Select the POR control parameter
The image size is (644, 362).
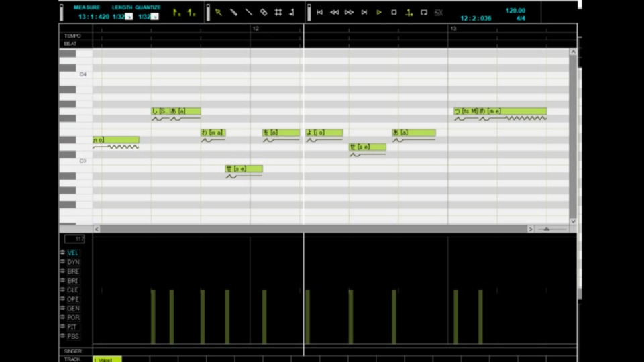[73, 318]
